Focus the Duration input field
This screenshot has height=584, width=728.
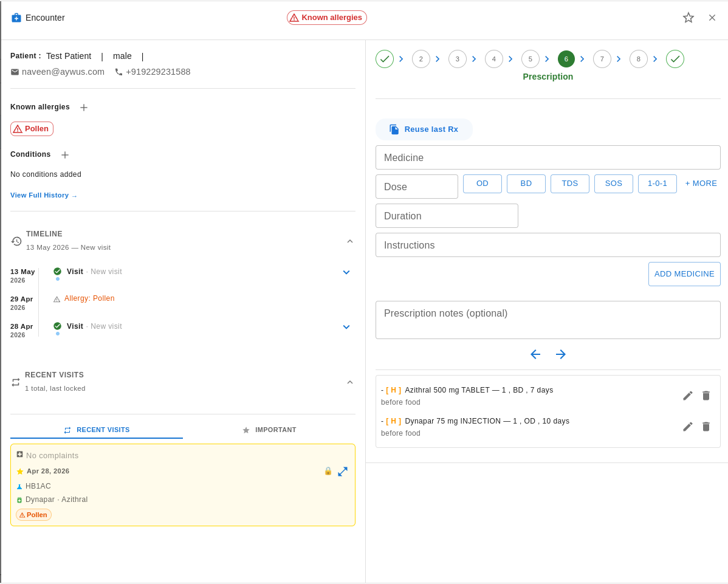pos(447,216)
